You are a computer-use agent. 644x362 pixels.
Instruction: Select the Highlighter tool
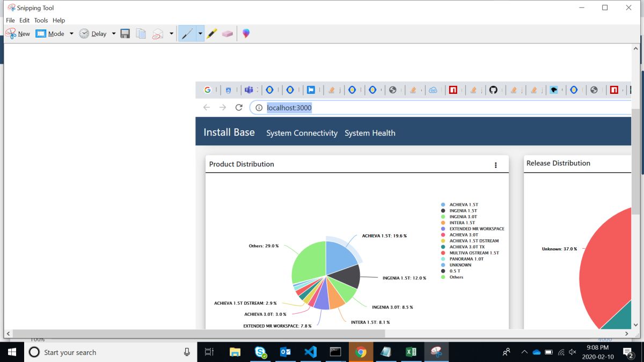[x=211, y=33]
